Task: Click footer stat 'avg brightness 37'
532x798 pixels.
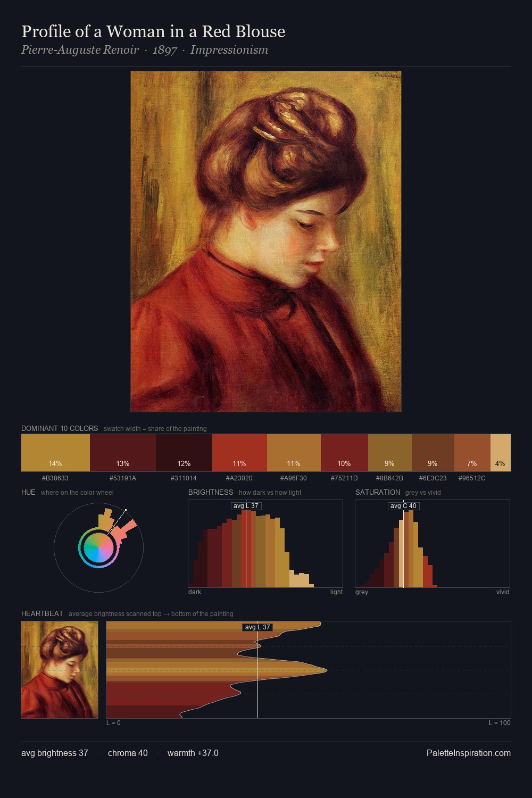Action: (55, 753)
